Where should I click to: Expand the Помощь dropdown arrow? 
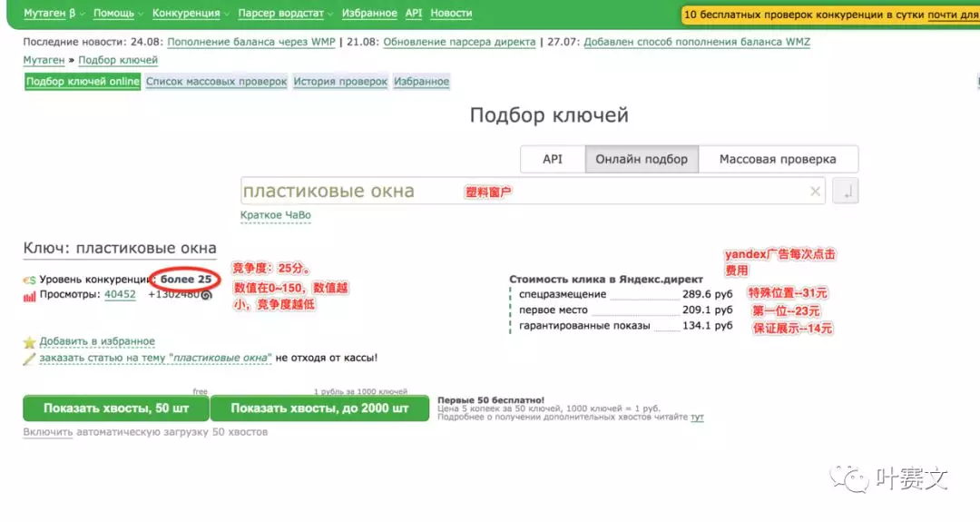pyautogui.click(x=140, y=14)
